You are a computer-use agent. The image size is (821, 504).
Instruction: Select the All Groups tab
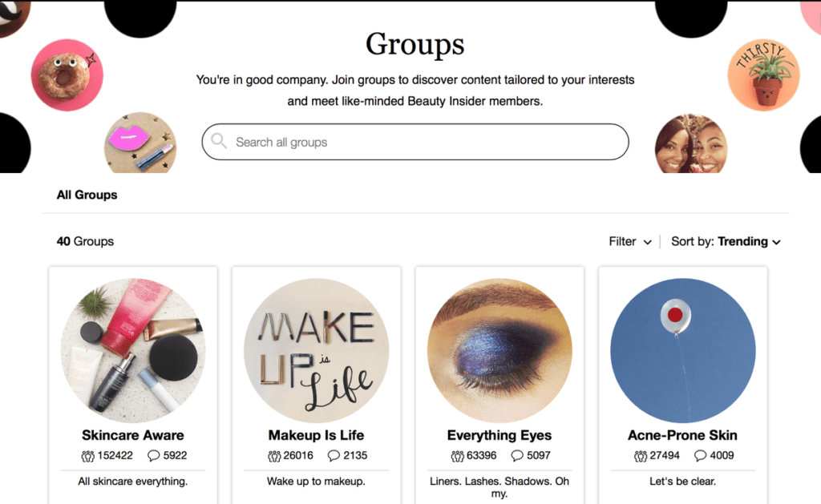coord(87,195)
